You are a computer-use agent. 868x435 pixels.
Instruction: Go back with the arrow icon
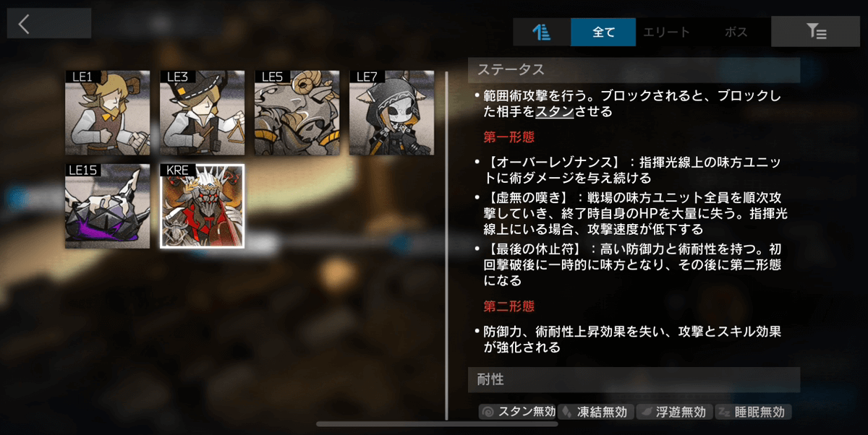tap(48, 23)
